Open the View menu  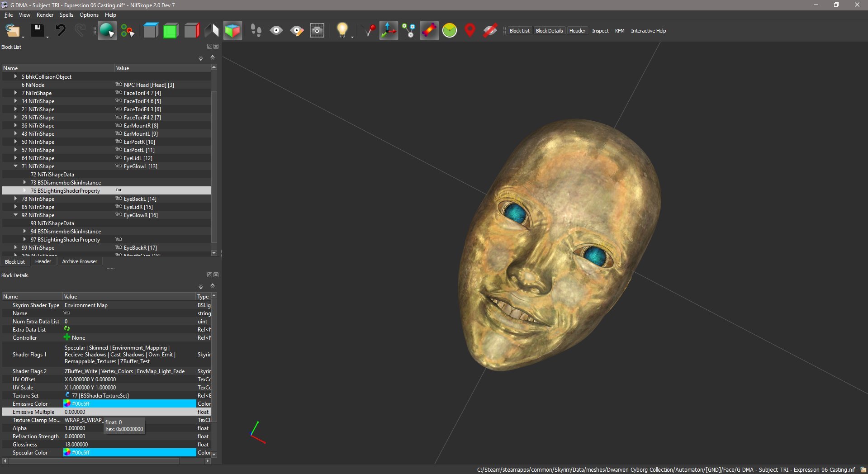[24, 15]
